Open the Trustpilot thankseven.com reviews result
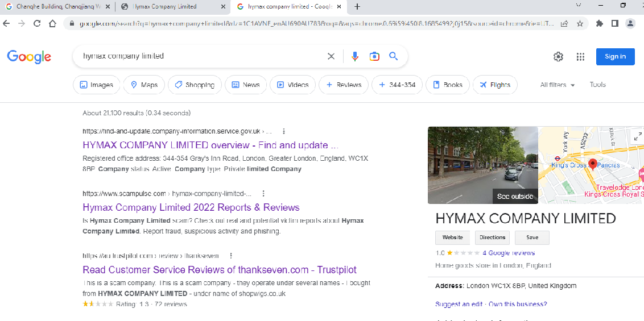This screenshot has height=321, width=644. (x=220, y=270)
